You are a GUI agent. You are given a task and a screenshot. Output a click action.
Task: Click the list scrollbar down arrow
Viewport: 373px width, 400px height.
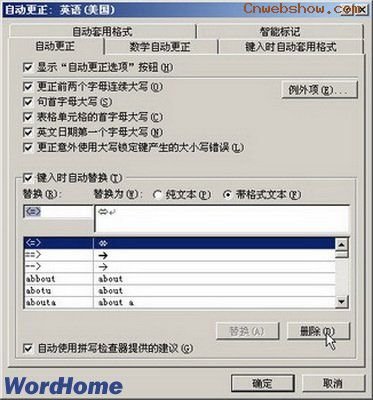pyautogui.click(x=342, y=302)
